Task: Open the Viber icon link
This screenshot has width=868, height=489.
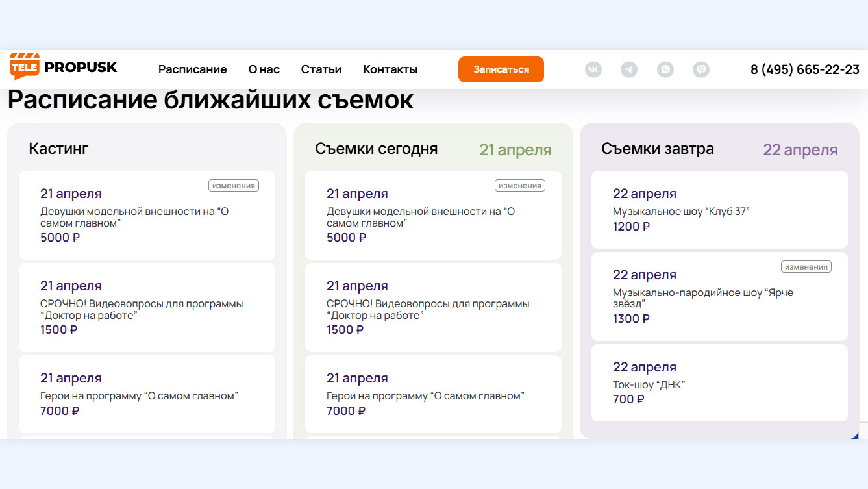Action: click(x=701, y=69)
